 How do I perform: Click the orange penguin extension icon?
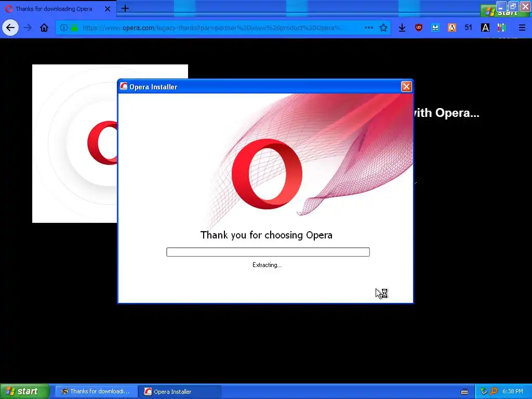(452, 28)
